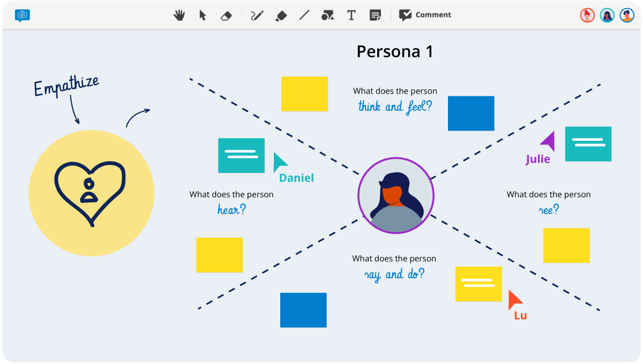Click the Empathize handwritten label
This screenshot has height=364, width=643.
pyautogui.click(x=66, y=86)
